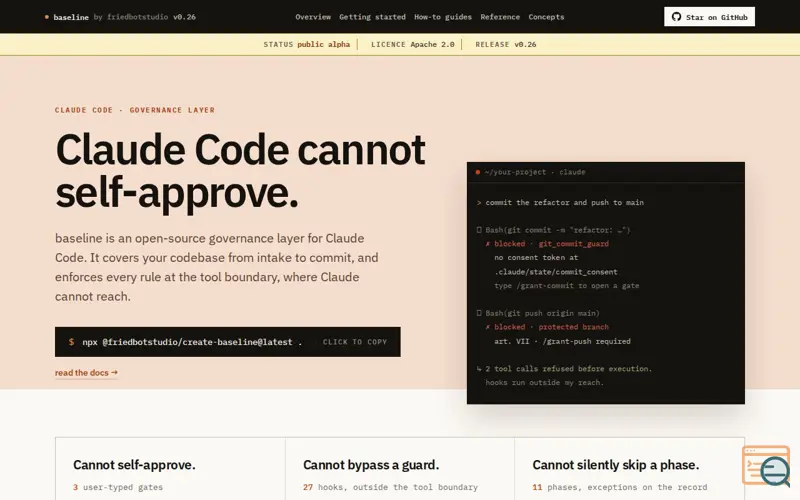This screenshot has height=500, width=800.
Task: Click the GitHub octocat icon
Action: [x=677, y=17]
